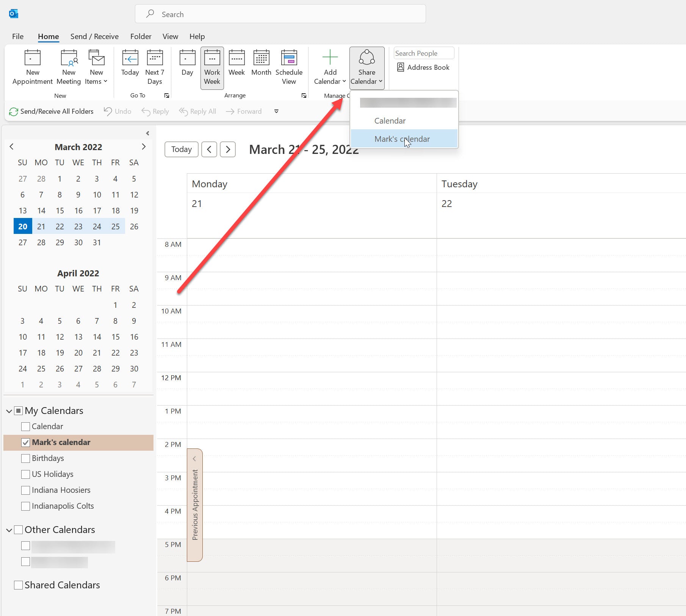Viewport: 686px width, 616px height.
Task: Go to next week with forward arrow
Action: pyautogui.click(x=228, y=149)
